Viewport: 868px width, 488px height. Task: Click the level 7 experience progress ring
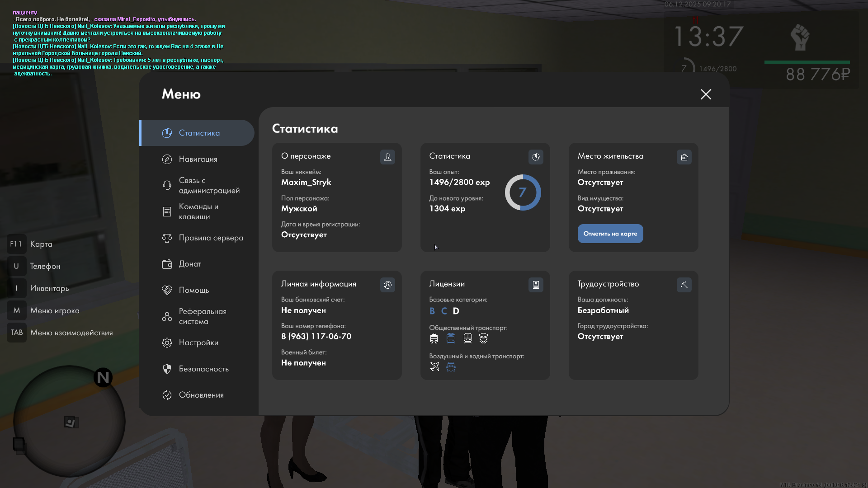(x=523, y=193)
